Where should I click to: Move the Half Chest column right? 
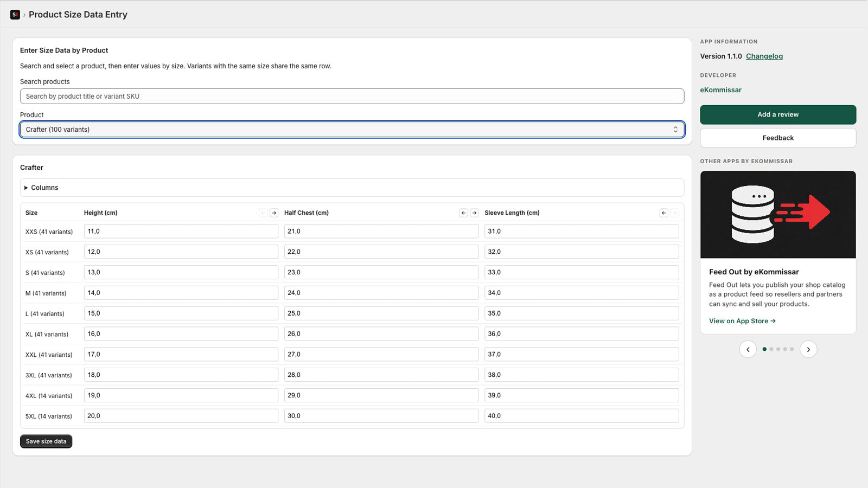coord(474,213)
